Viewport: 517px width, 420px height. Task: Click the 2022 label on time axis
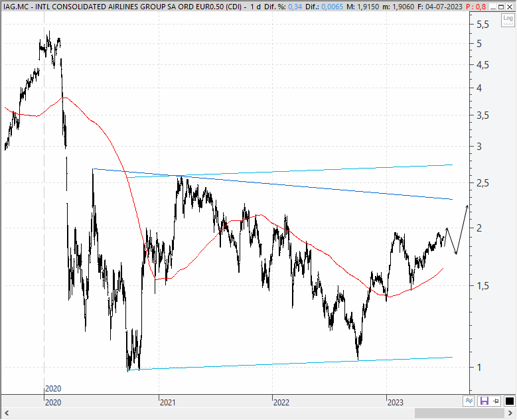pos(281,403)
